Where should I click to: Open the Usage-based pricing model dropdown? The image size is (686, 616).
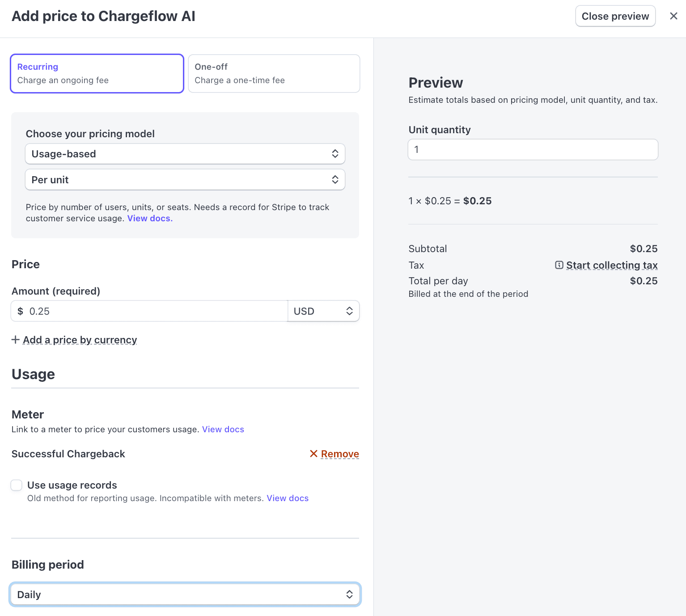(x=185, y=154)
